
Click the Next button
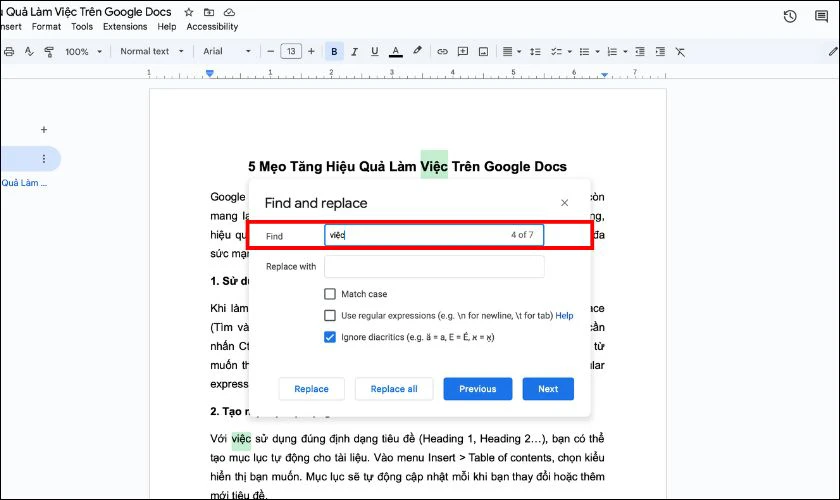[548, 389]
